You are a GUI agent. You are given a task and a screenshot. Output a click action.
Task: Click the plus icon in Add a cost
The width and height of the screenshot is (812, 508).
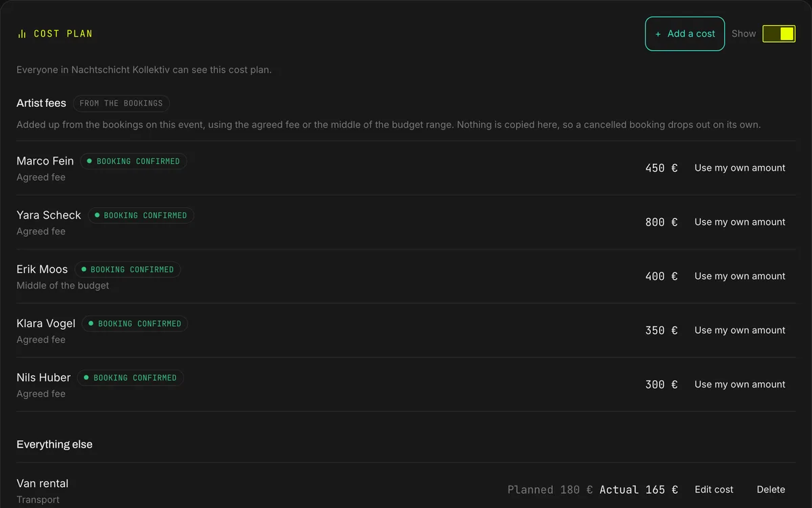click(658, 34)
